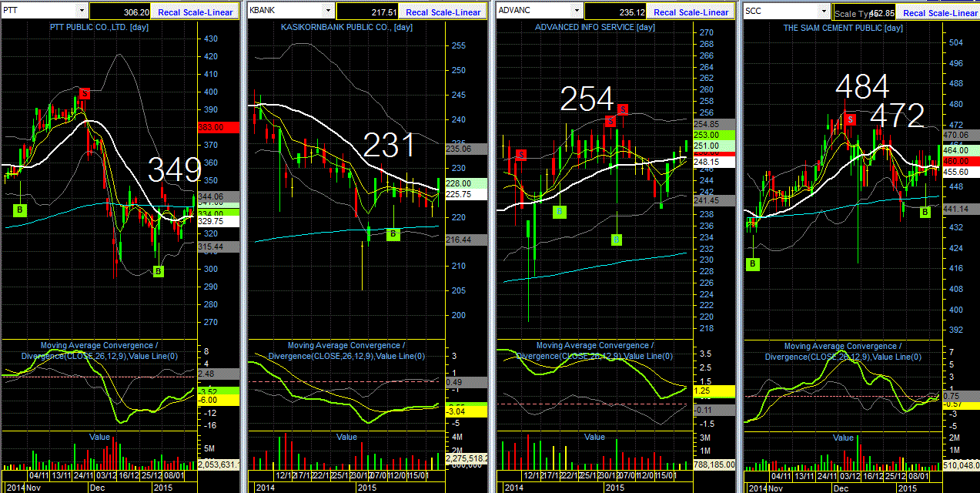Click the 470.06 price label on SCC axis
Image resolution: width=980 pixels, height=493 pixels.
pos(961,134)
